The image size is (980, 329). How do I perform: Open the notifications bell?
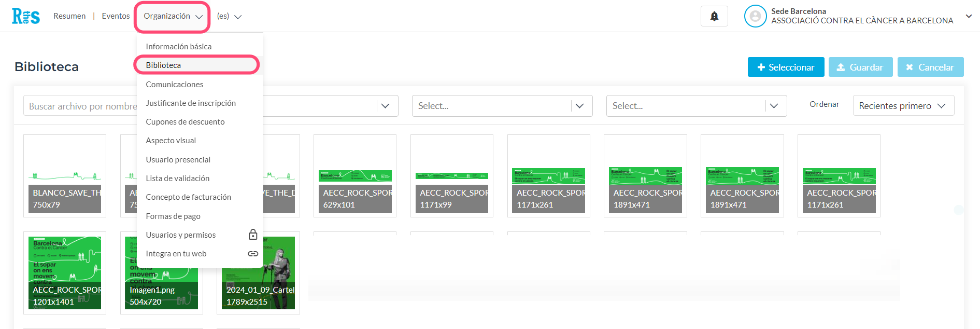[x=714, y=16]
